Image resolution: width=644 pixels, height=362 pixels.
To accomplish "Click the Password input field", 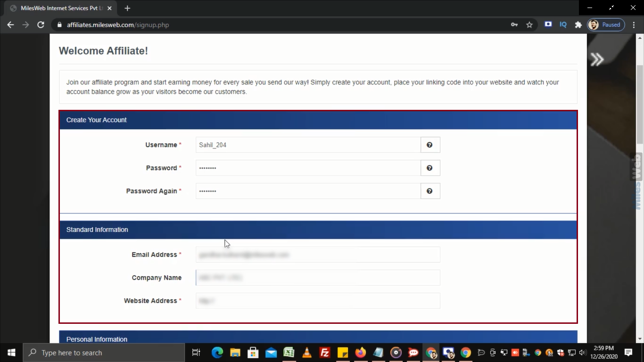I will pos(308,168).
